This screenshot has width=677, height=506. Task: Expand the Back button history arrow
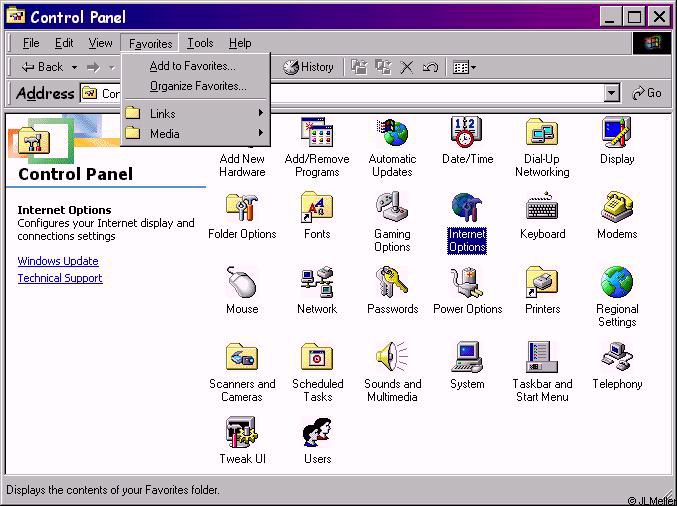click(x=74, y=68)
